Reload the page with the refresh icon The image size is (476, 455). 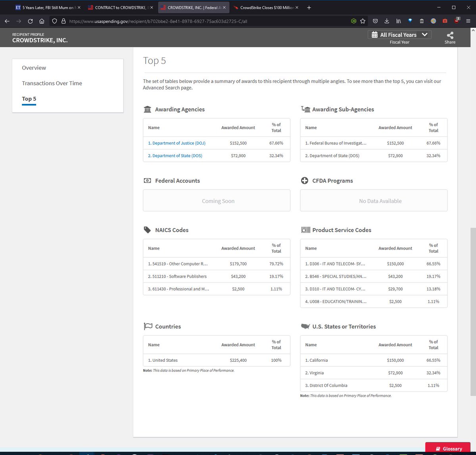[30, 21]
